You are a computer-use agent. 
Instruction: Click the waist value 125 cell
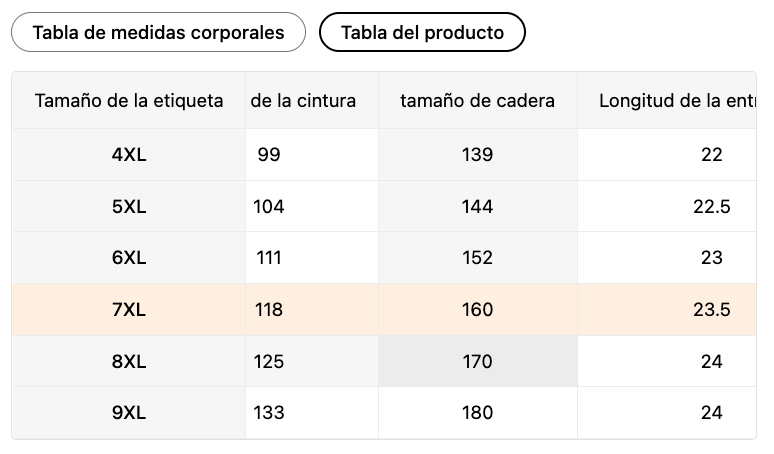tap(312, 362)
